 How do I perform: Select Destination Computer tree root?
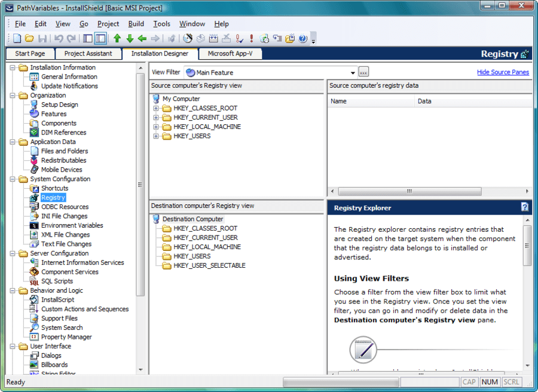click(x=193, y=219)
